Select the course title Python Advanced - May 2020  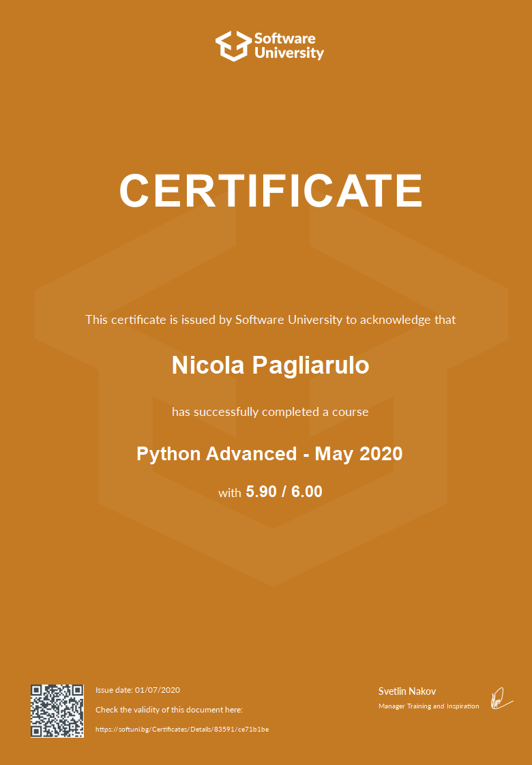(x=269, y=453)
